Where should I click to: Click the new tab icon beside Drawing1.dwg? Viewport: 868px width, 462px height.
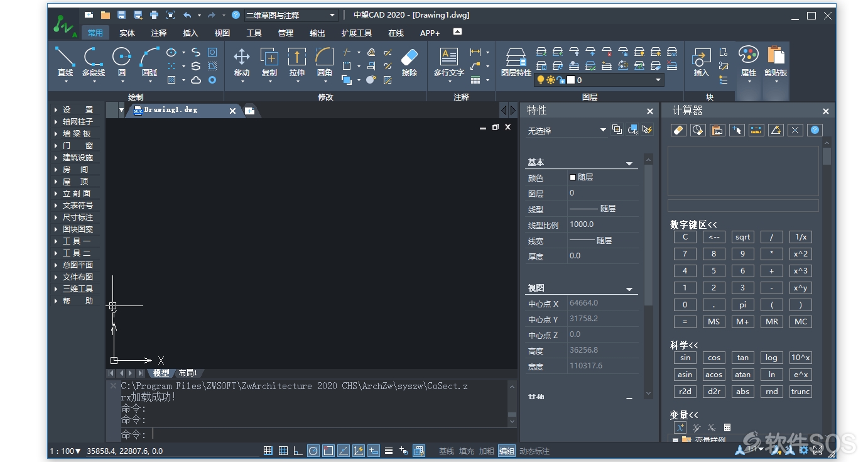(249, 111)
